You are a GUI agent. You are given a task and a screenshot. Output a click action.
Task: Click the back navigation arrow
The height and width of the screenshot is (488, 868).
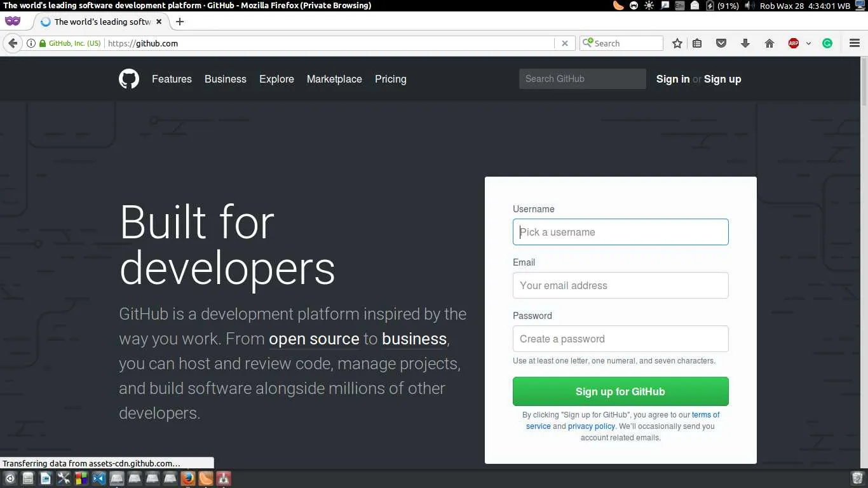(x=13, y=43)
